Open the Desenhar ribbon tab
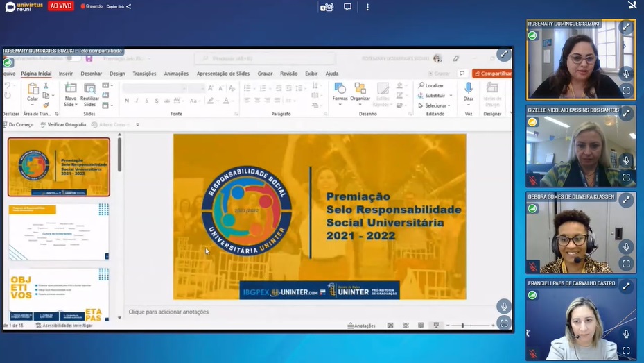 pos(92,74)
